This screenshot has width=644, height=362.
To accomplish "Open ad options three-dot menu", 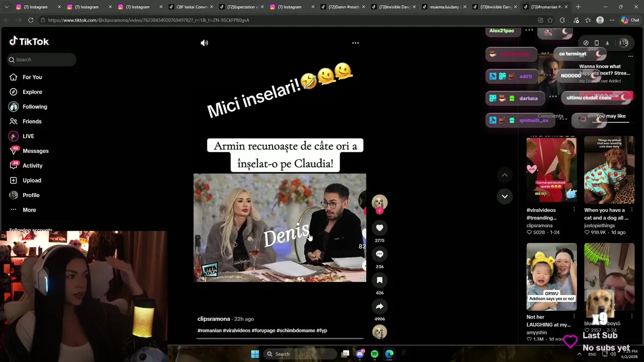I will [630, 56].
